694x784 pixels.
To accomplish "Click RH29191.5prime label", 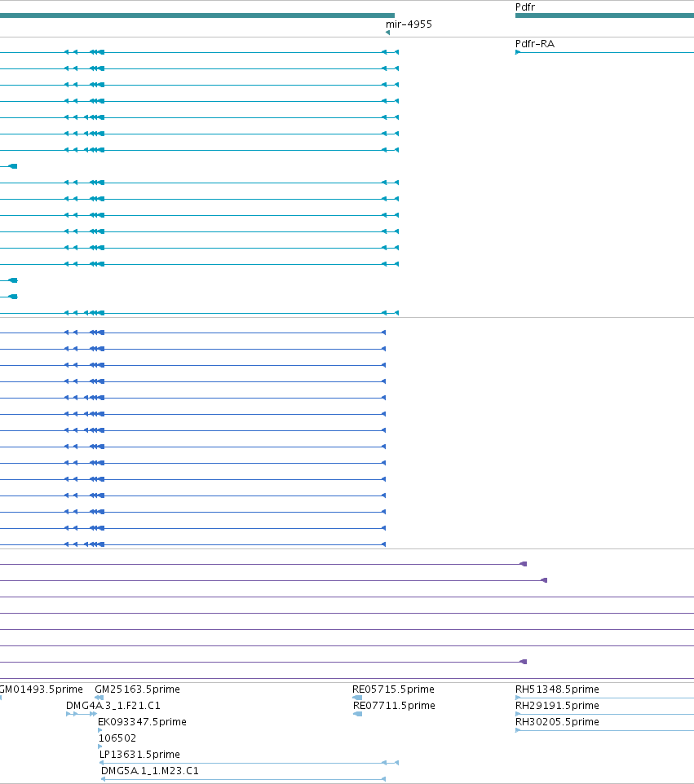I will pos(557,706).
